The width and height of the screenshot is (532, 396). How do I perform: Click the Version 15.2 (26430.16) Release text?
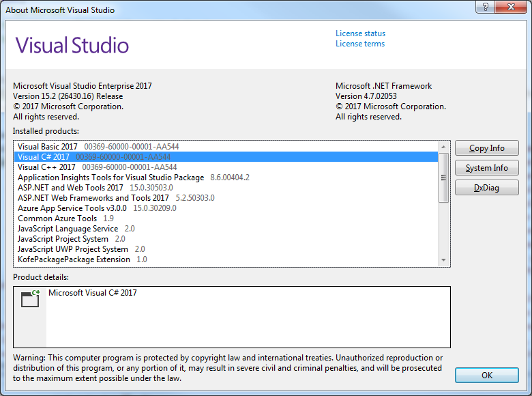68,96
